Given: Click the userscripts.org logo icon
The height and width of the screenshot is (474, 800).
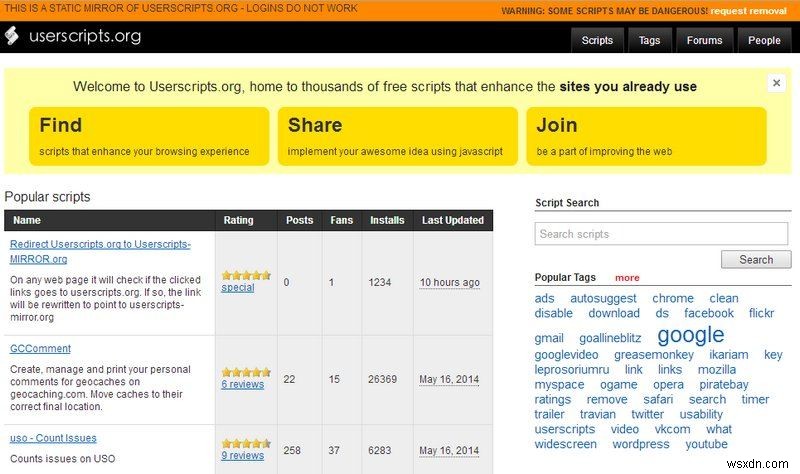Looking at the screenshot, I should coord(12,37).
